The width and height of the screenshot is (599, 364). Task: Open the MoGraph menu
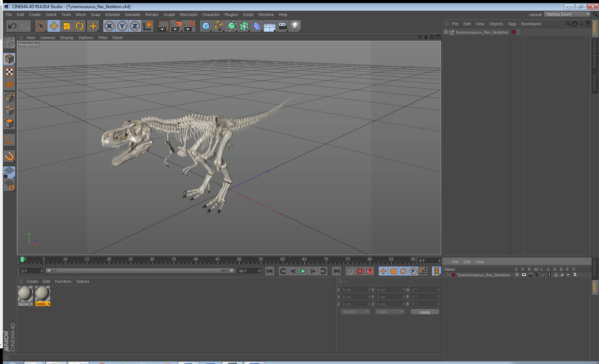(x=188, y=15)
